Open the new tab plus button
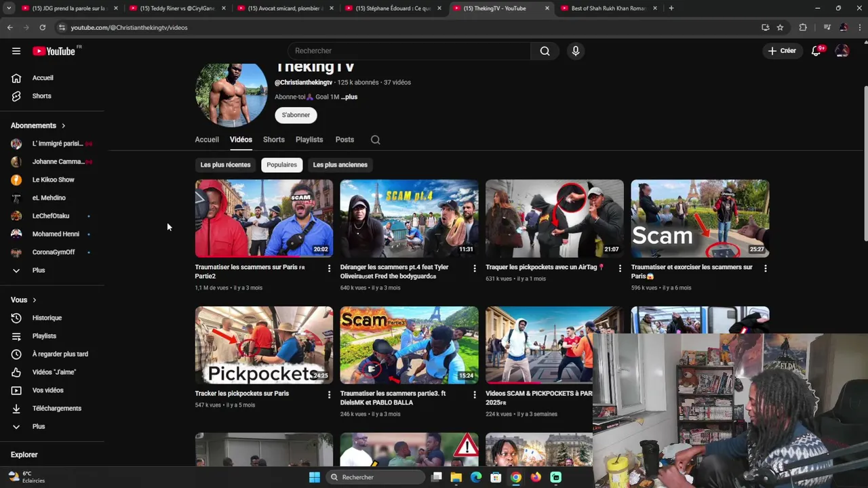 click(671, 8)
